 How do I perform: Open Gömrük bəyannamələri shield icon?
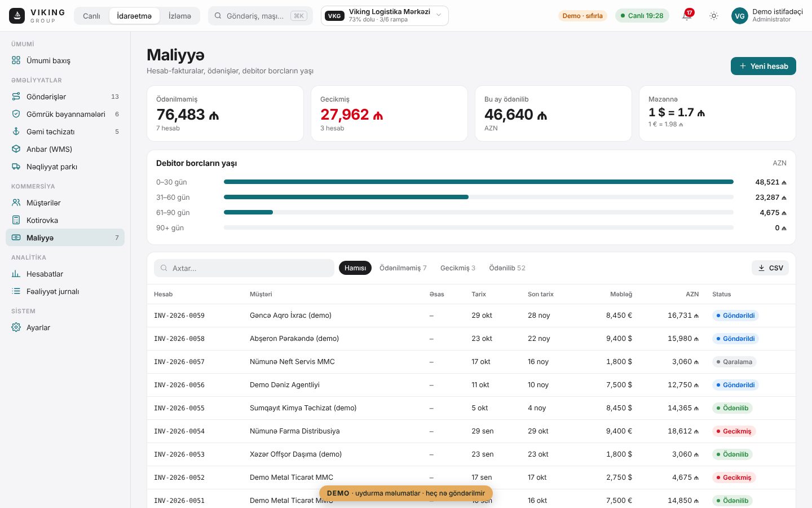tap(16, 114)
